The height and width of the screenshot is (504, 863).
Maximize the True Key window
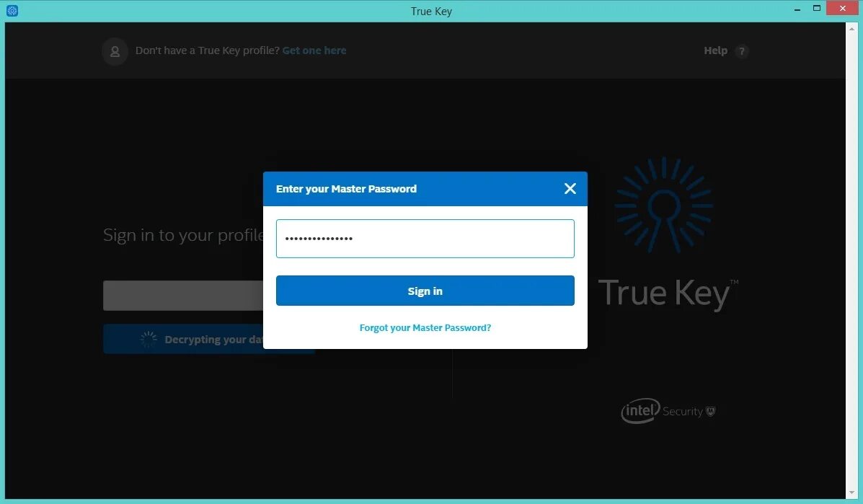click(817, 8)
